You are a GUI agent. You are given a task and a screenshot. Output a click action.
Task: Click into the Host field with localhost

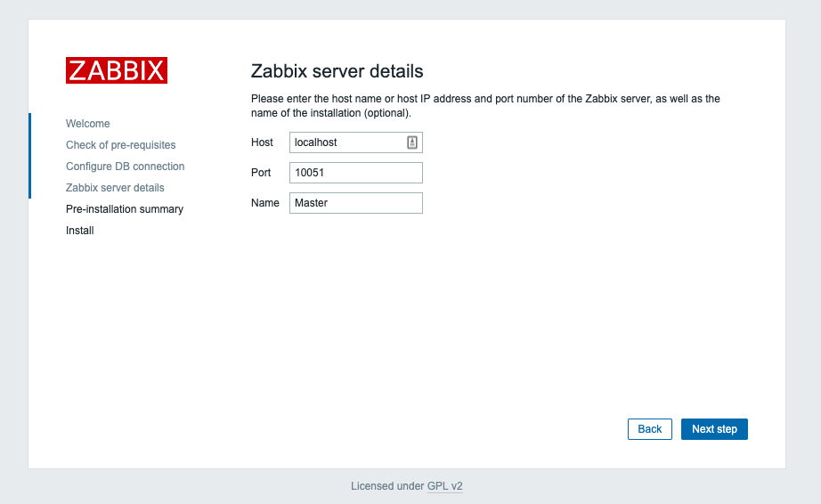click(x=356, y=142)
